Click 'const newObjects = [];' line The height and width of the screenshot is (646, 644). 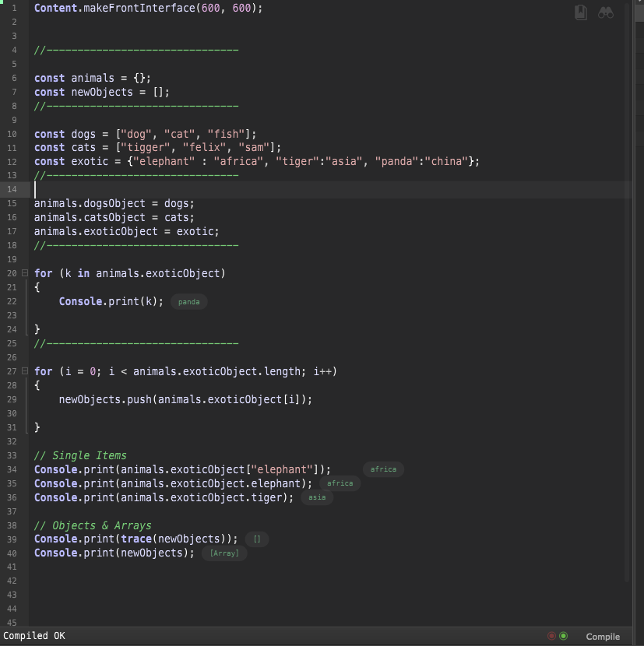pyautogui.click(x=101, y=92)
